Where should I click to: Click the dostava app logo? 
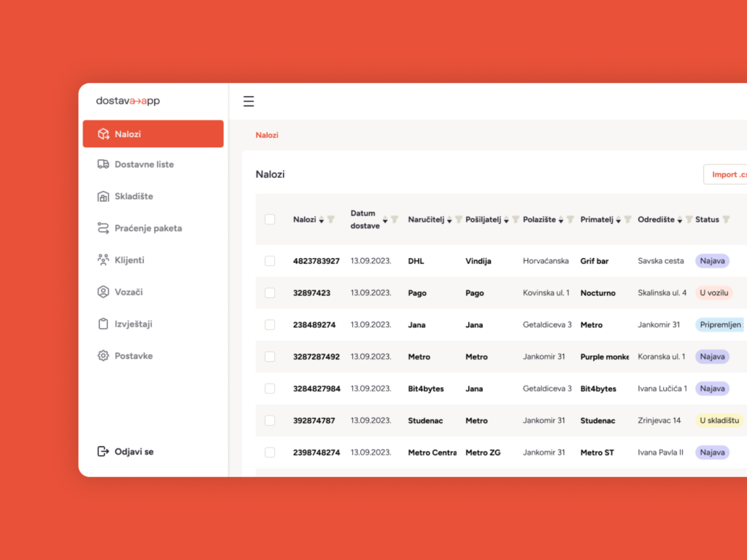(x=128, y=101)
